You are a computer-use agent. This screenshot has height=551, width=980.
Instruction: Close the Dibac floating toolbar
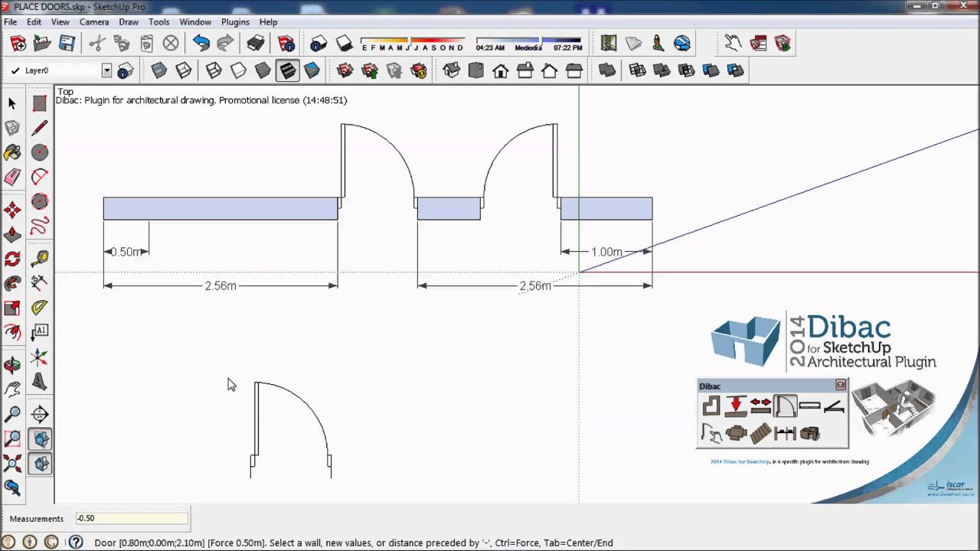coord(841,385)
